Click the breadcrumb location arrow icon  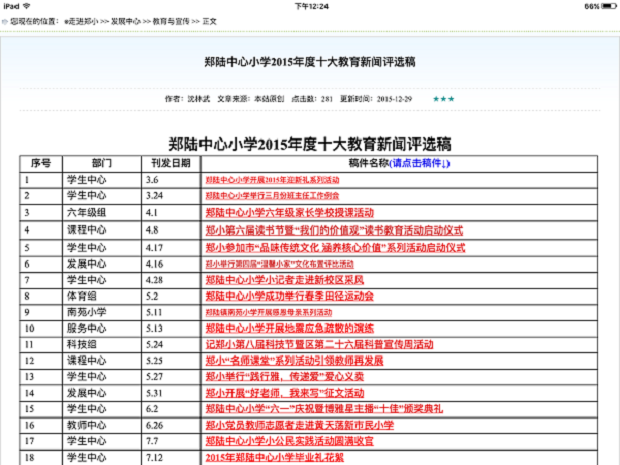5,22
